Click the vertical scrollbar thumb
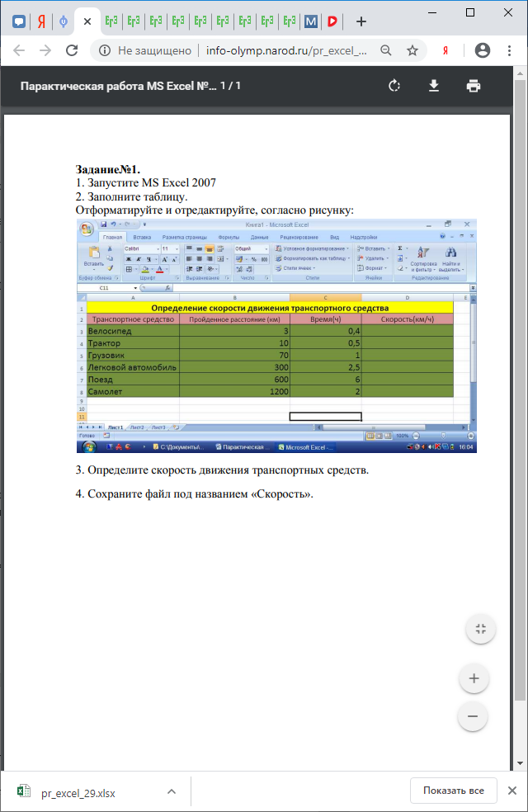 [x=521, y=390]
